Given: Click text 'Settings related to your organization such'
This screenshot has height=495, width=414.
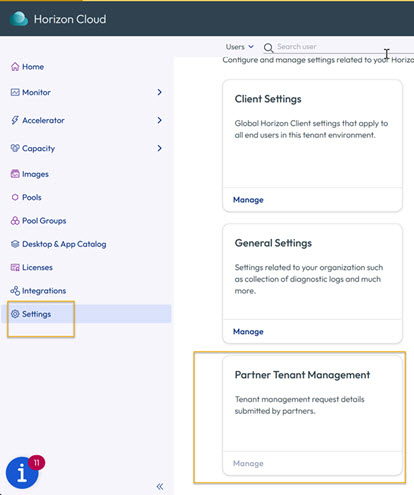Looking at the screenshot, I should coord(309,268).
